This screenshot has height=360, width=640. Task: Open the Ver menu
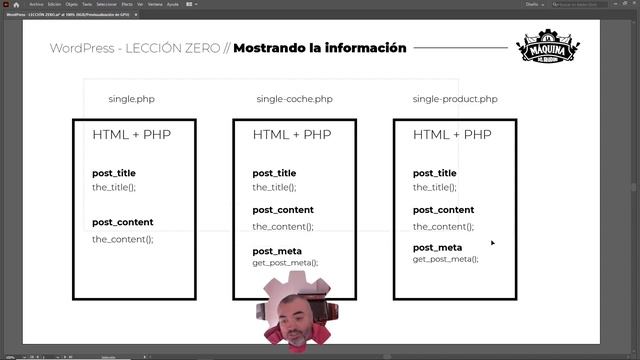tap(140, 4)
